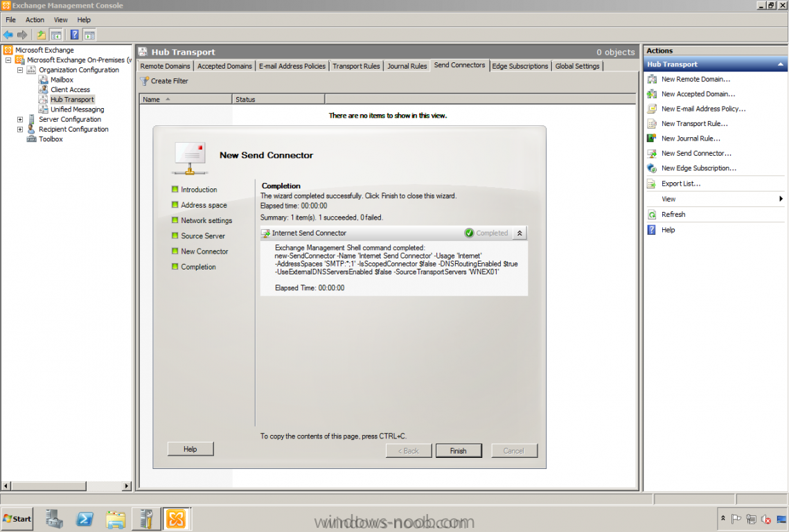This screenshot has width=789, height=532.
Task: Expand the Server Configuration node
Action: 20,119
